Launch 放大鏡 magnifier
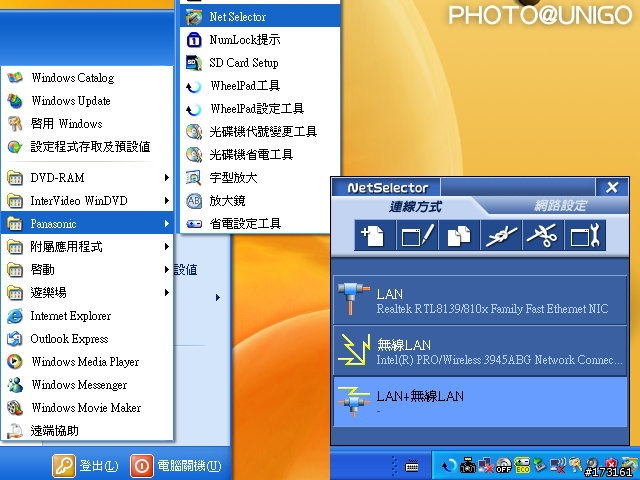The image size is (640, 480). coord(260,201)
